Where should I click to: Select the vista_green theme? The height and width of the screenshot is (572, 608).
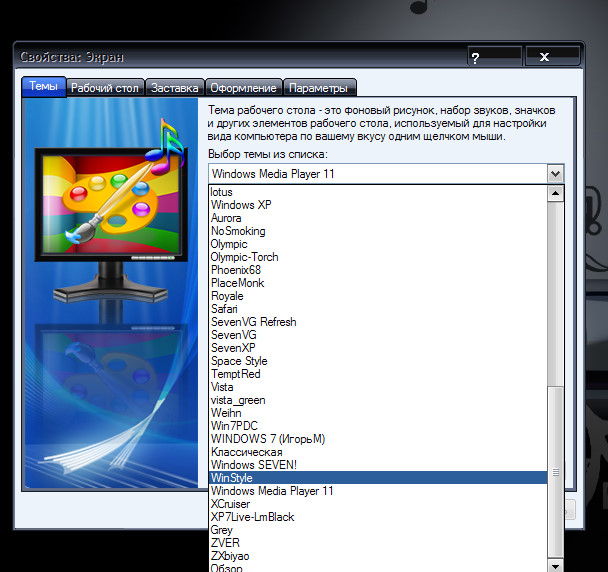[378, 400]
